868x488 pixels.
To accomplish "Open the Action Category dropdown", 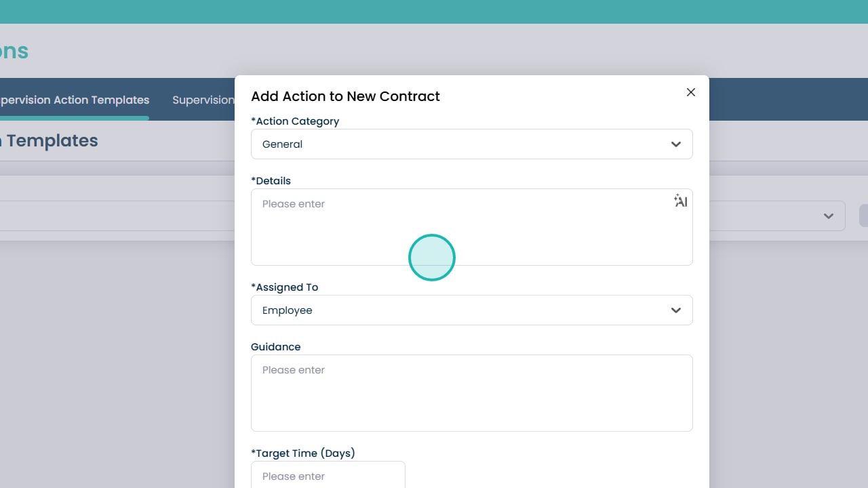I will [471, 144].
